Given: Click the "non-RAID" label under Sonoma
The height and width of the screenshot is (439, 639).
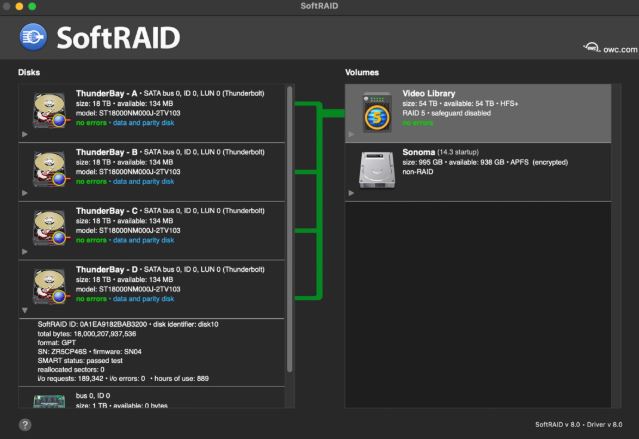Looking at the screenshot, I should coord(418,172).
